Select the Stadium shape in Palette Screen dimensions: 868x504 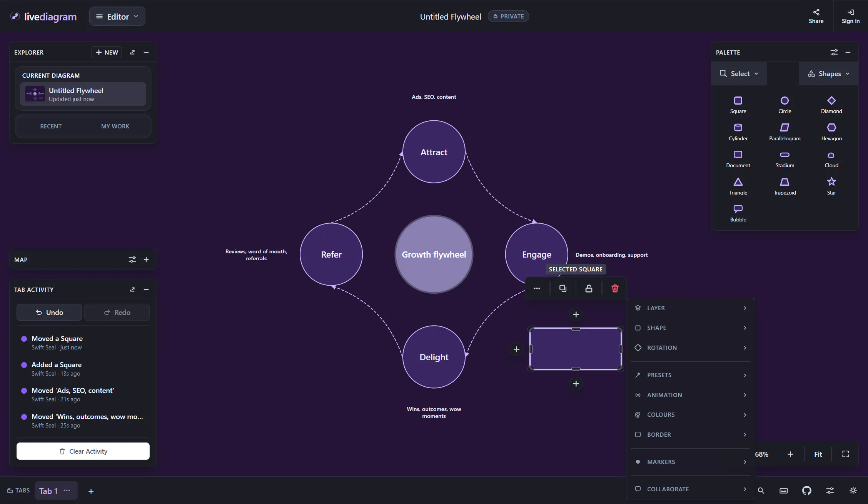[785, 159]
